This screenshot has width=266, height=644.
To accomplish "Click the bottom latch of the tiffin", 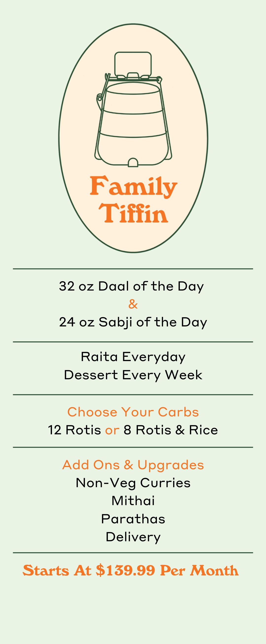I will coord(133,162).
